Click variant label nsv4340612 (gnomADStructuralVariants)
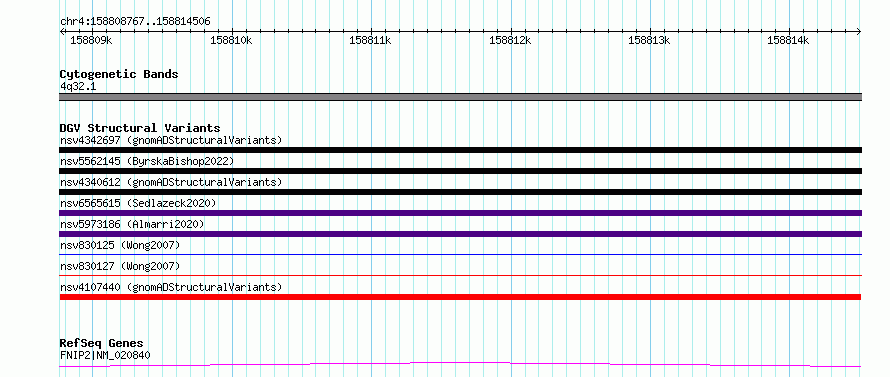This screenshot has width=890, height=377. pyautogui.click(x=171, y=182)
